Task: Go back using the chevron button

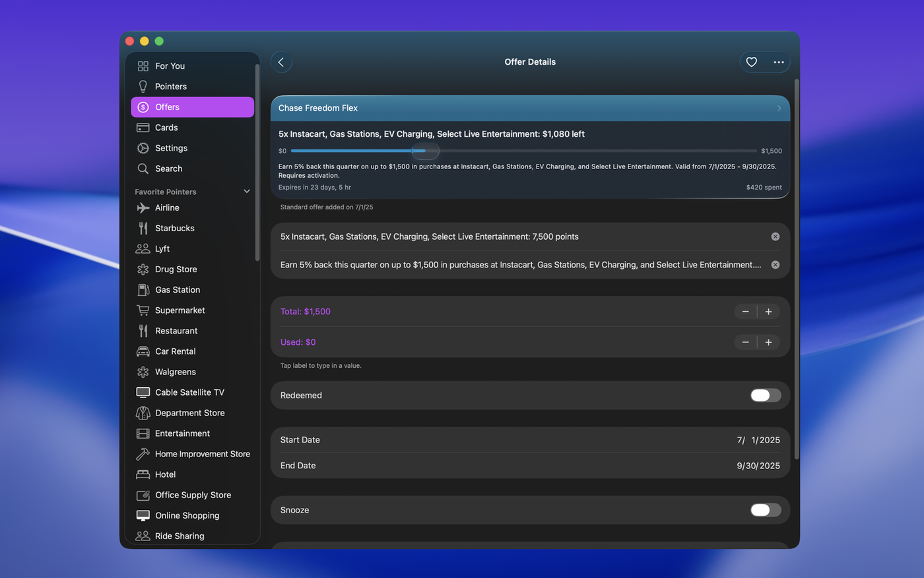Action: click(x=281, y=62)
